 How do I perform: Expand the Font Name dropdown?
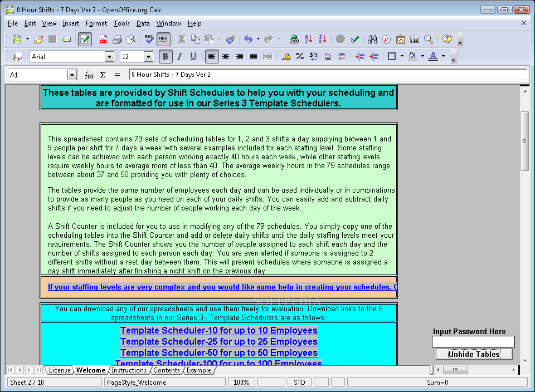tap(109, 57)
